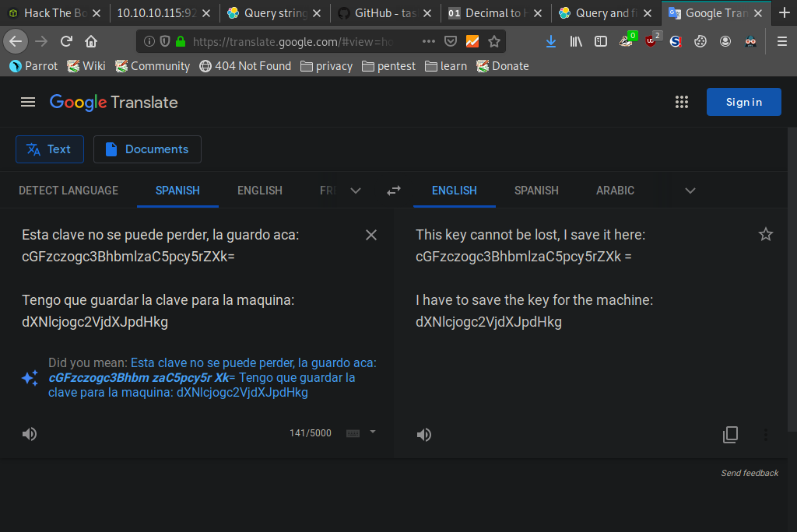Switch to the 10.10.10.115 tab

163,13
